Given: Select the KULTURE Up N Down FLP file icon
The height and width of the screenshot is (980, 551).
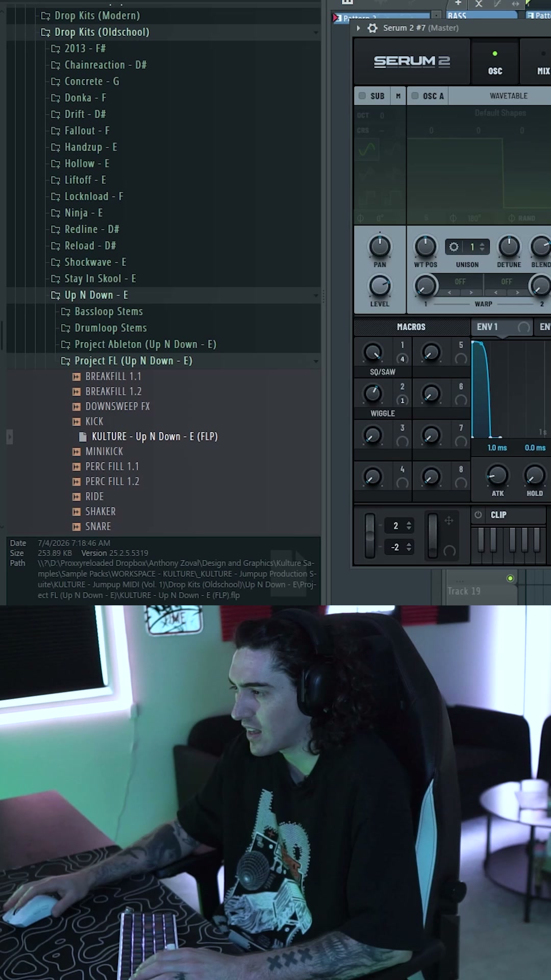Looking at the screenshot, I should [x=83, y=437].
